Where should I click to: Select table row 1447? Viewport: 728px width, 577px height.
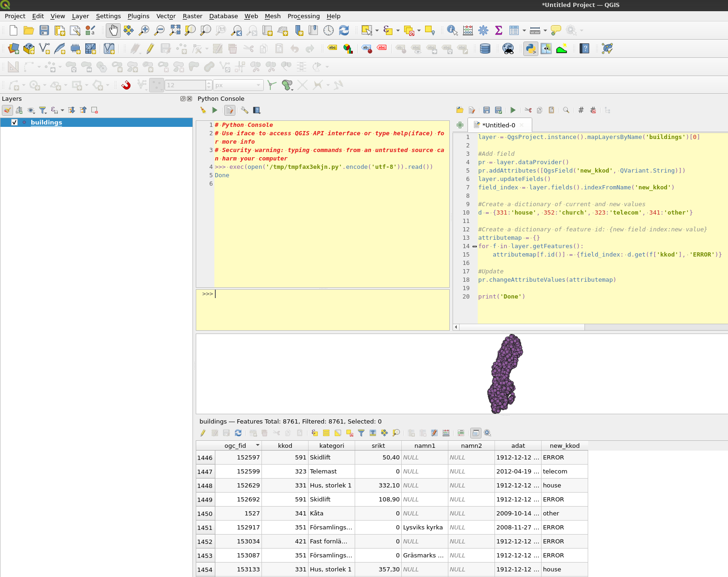click(205, 472)
